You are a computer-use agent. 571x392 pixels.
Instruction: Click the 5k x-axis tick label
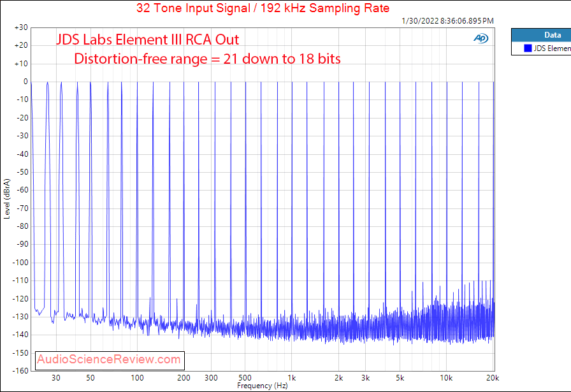(400, 378)
